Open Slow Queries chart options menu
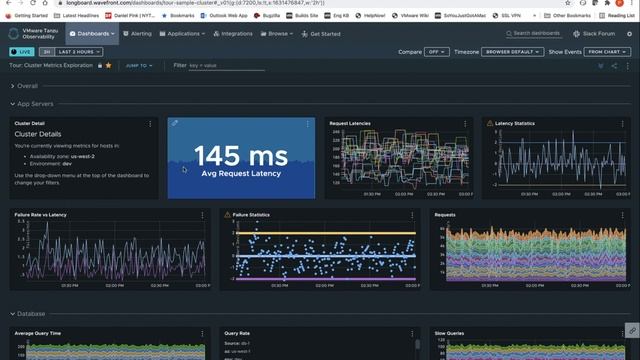 point(622,333)
